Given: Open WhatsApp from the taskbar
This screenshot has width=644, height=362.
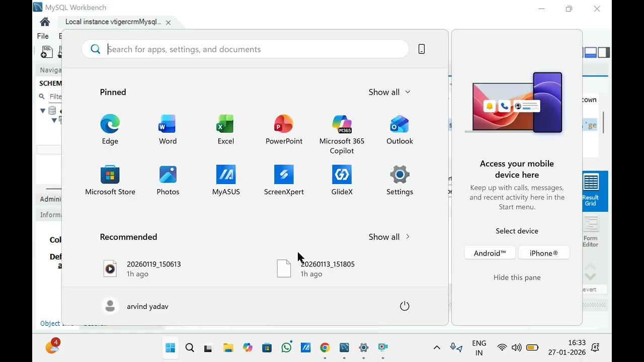Looking at the screenshot, I should pyautogui.click(x=286, y=347).
